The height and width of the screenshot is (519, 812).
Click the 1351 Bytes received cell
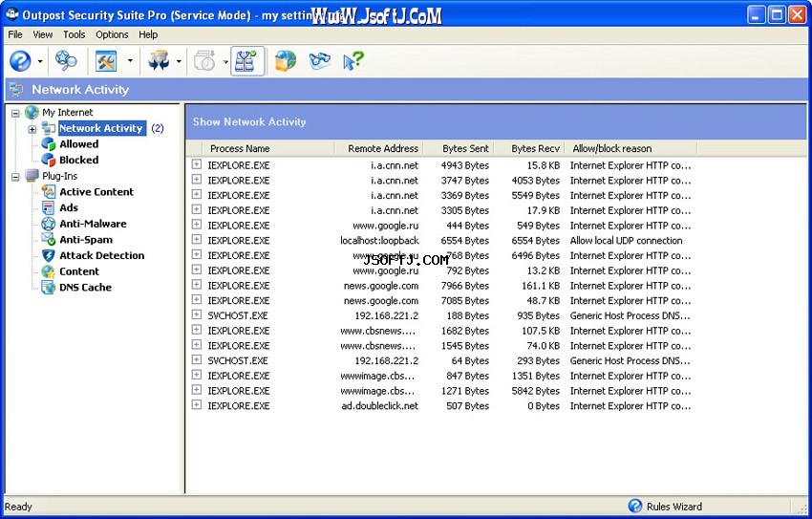(536, 376)
